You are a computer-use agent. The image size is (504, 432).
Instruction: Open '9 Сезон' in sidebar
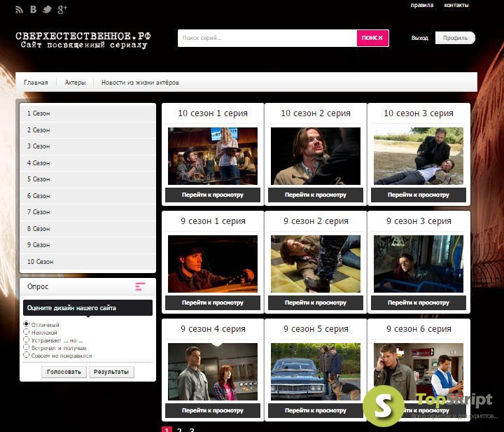87,245
